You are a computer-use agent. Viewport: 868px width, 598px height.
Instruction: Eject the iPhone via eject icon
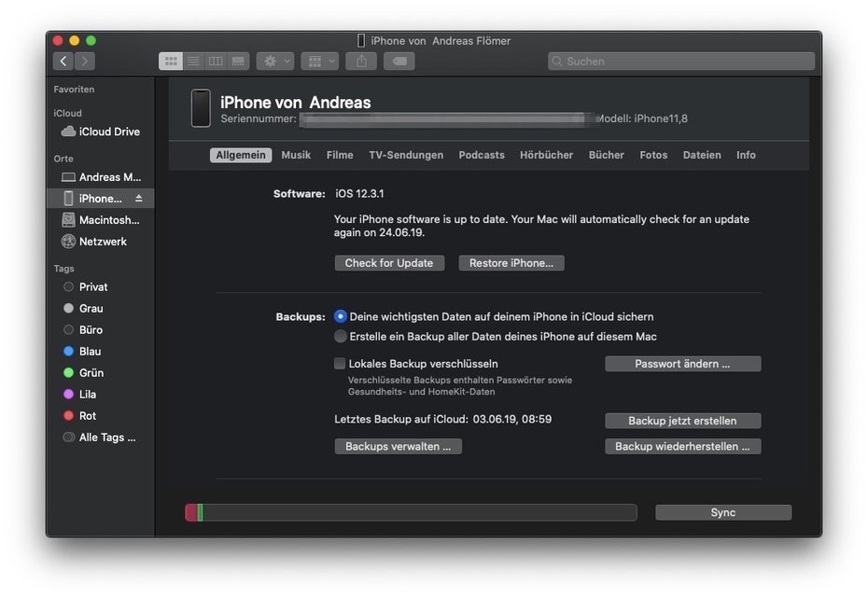[x=139, y=198]
